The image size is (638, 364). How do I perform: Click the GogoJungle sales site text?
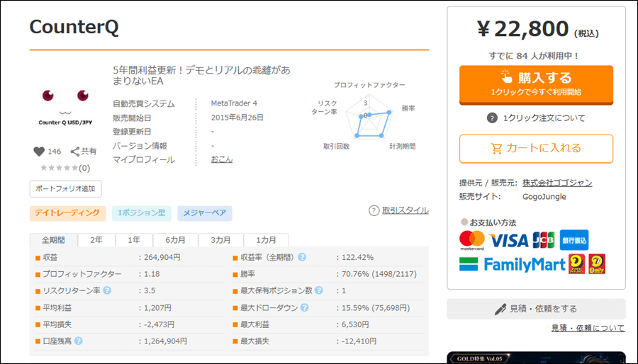click(x=544, y=197)
